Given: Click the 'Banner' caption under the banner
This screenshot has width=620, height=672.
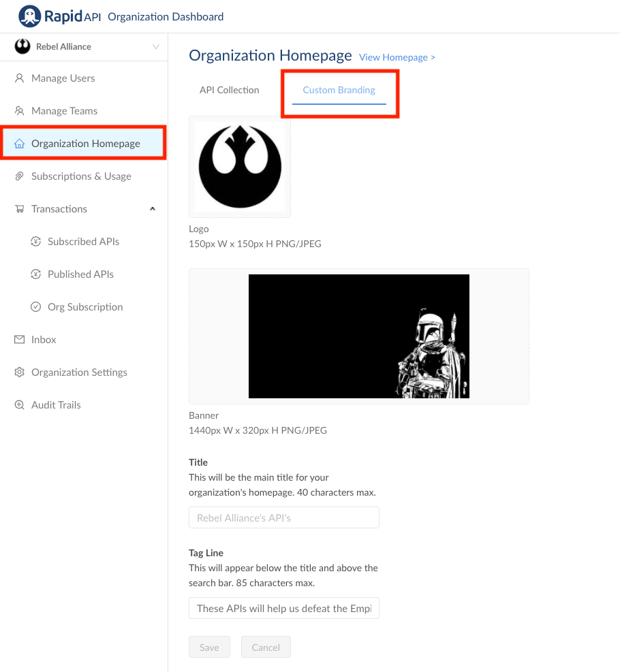Looking at the screenshot, I should pyautogui.click(x=204, y=415).
